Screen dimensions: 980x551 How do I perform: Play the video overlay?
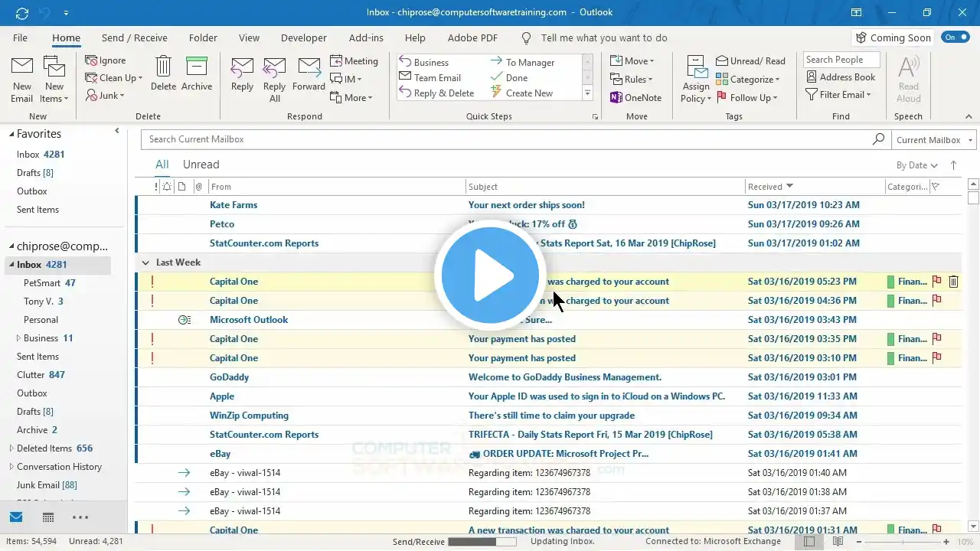[490, 275]
